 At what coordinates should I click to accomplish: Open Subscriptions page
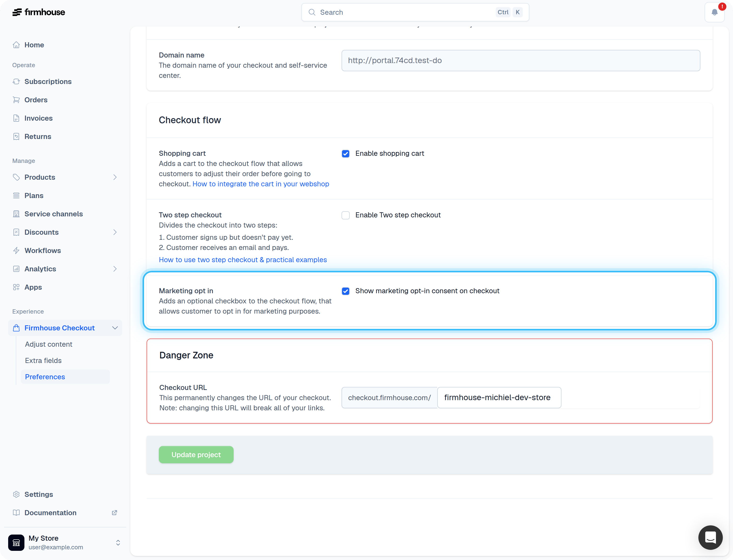click(x=48, y=81)
